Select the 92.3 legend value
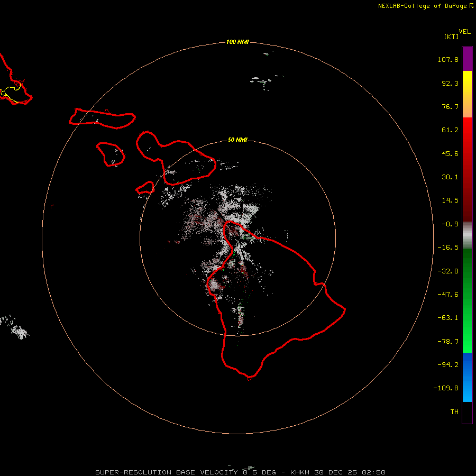Viewport: 476px width, 476px height. [450, 83]
